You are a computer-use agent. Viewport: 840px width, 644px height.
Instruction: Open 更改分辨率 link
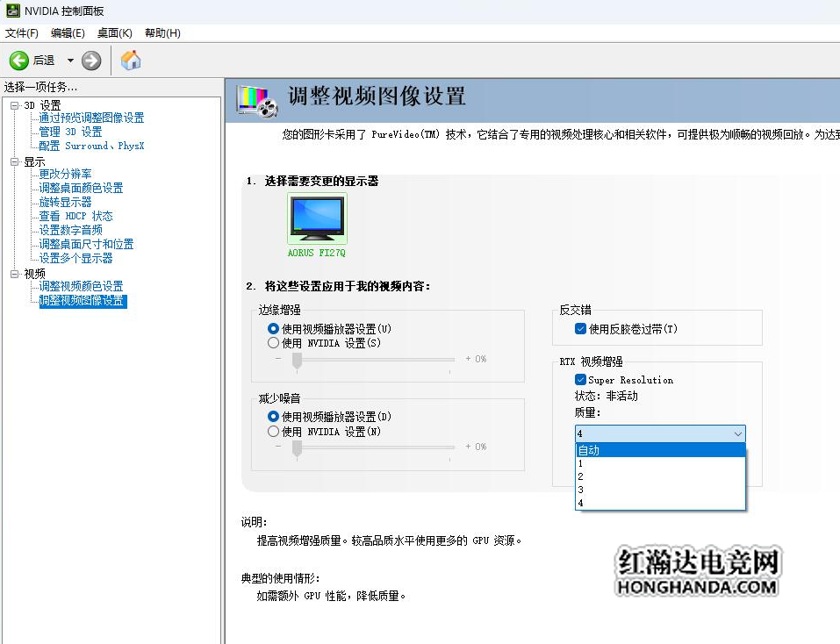tap(65, 174)
